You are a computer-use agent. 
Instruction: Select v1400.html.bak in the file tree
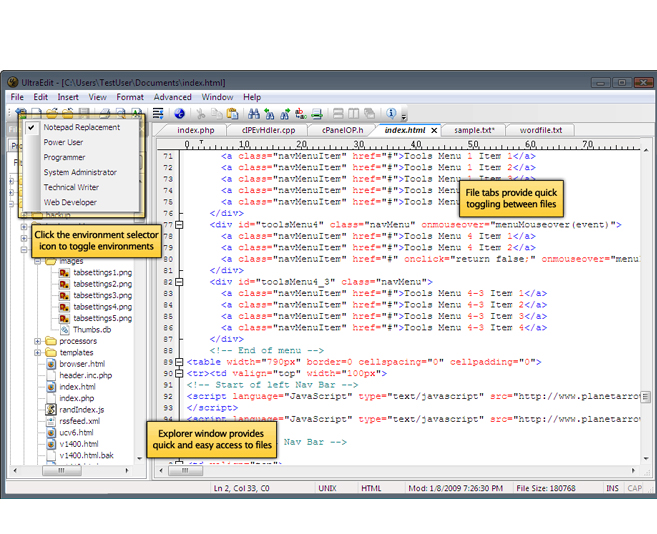[86, 455]
